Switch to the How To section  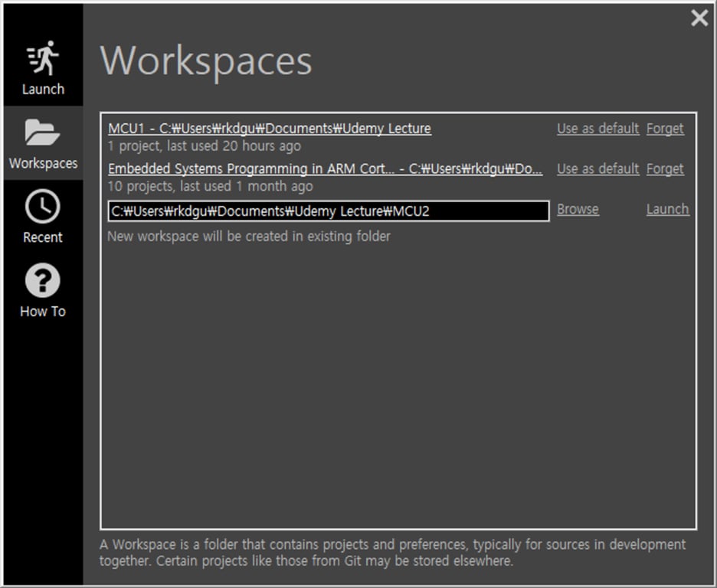[42, 291]
